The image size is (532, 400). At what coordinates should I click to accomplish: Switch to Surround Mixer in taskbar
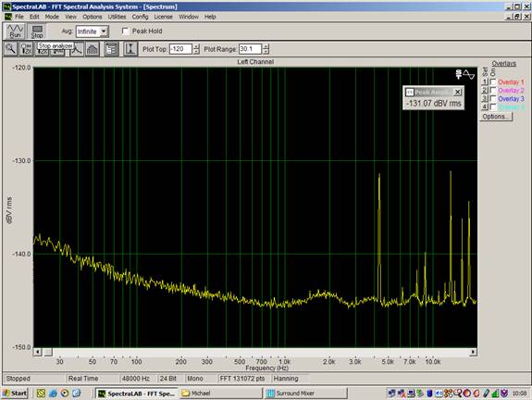306,394
